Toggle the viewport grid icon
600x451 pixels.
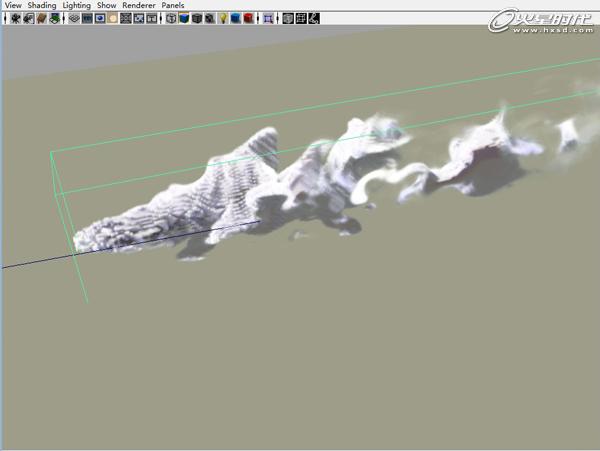(x=73, y=18)
